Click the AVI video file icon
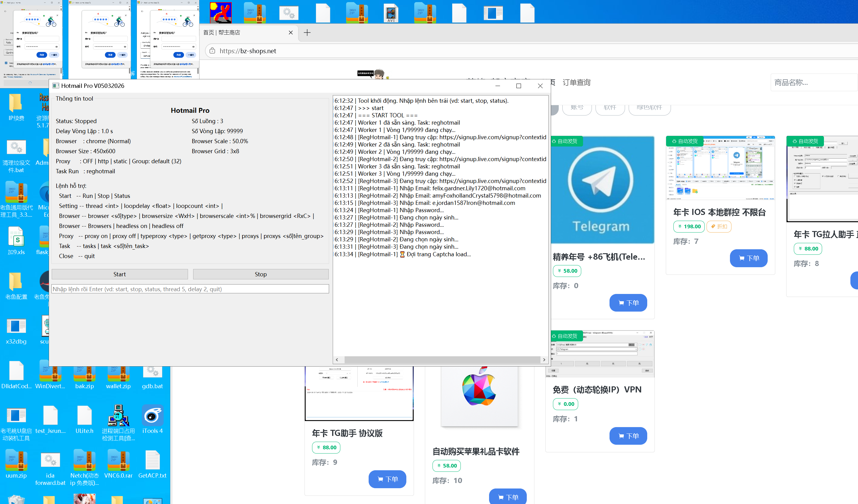858x504 pixels. click(x=391, y=12)
